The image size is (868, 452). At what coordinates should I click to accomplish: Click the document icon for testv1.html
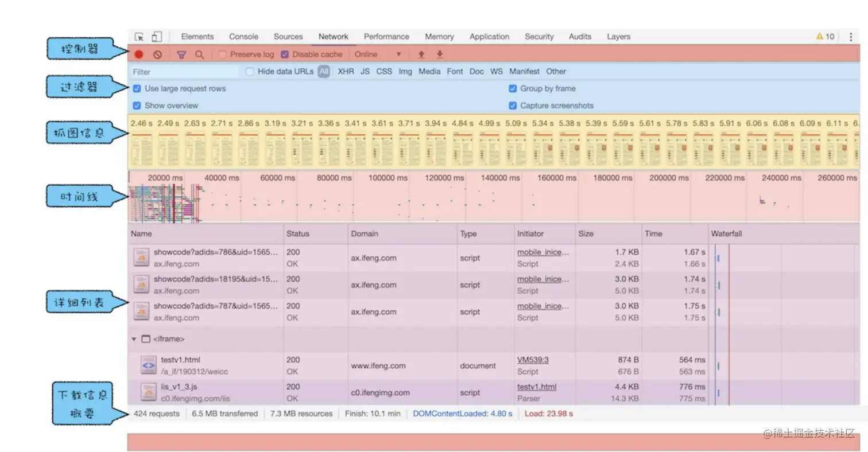[x=148, y=365]
